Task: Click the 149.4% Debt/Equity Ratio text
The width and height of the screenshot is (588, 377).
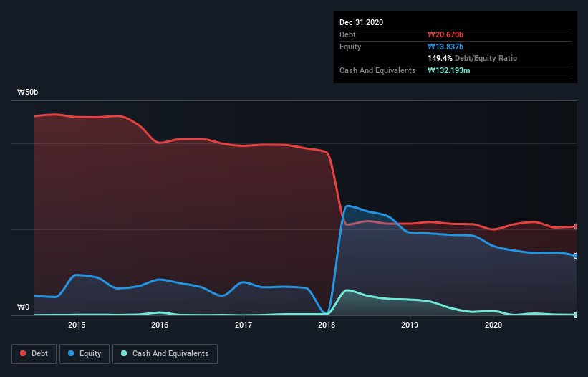Action: click(472, 58)
